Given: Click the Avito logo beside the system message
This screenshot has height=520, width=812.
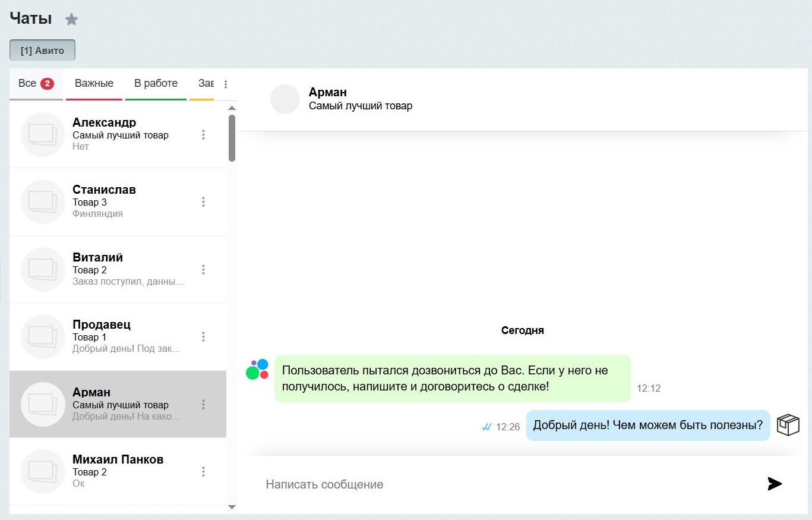Looking at the screenshot, I should tap(257, 369).
